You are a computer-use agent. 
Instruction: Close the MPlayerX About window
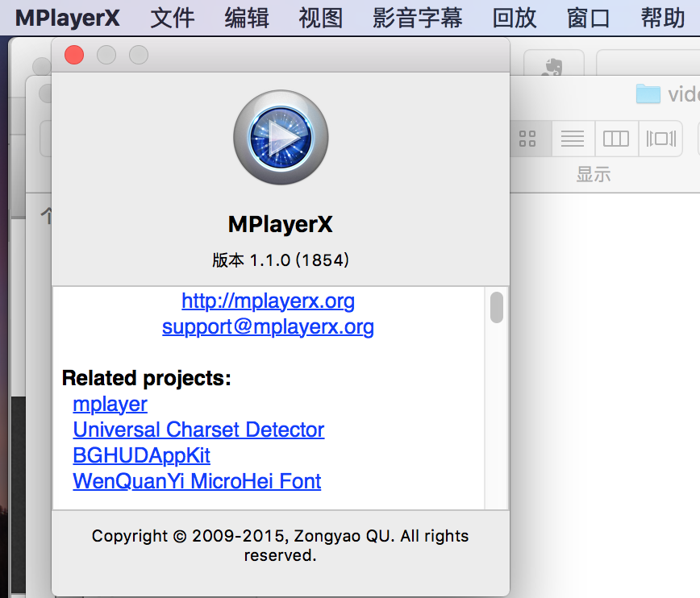tap(74, 55)
